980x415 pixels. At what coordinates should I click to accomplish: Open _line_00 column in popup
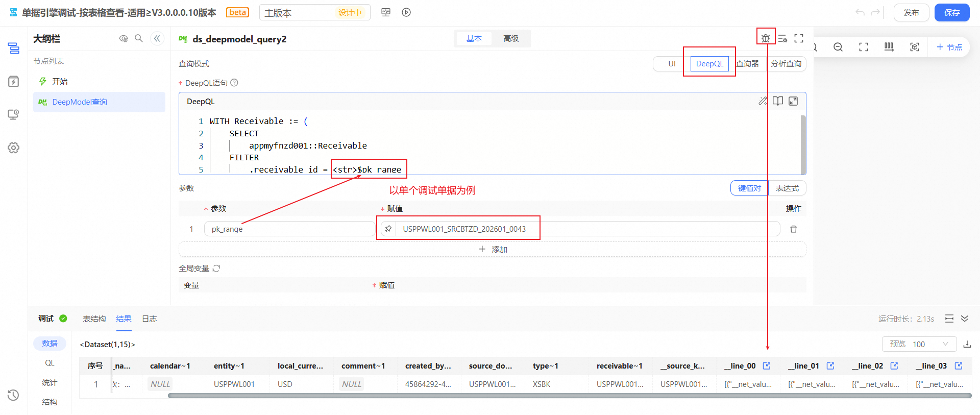(x=767, y=365)
